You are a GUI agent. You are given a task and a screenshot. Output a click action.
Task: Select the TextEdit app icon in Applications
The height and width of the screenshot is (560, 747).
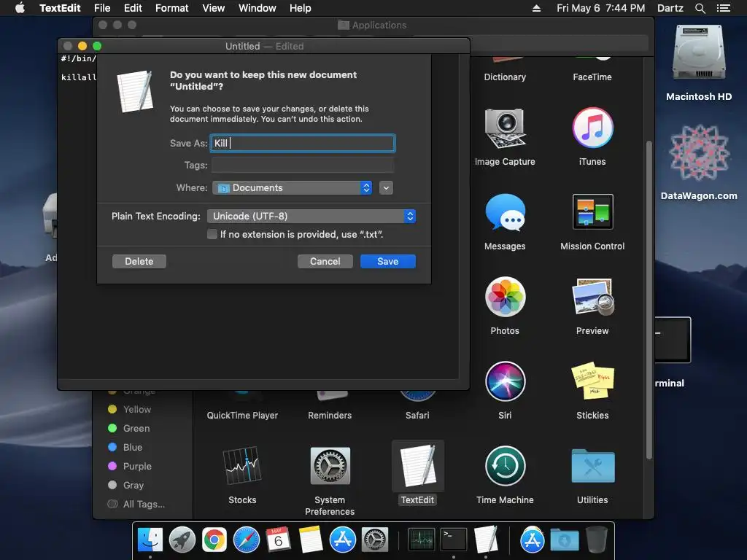click(417, 466)
